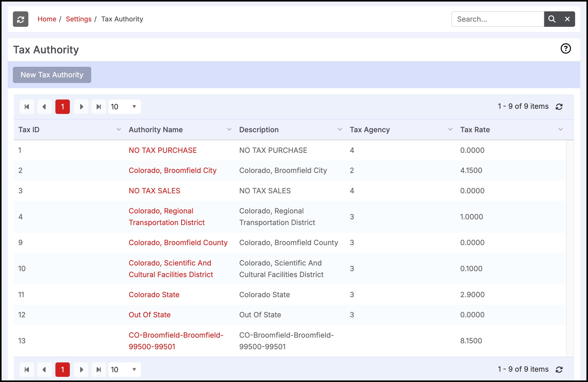
Task: Go to first page in top pager
Action: pos(27,107)
